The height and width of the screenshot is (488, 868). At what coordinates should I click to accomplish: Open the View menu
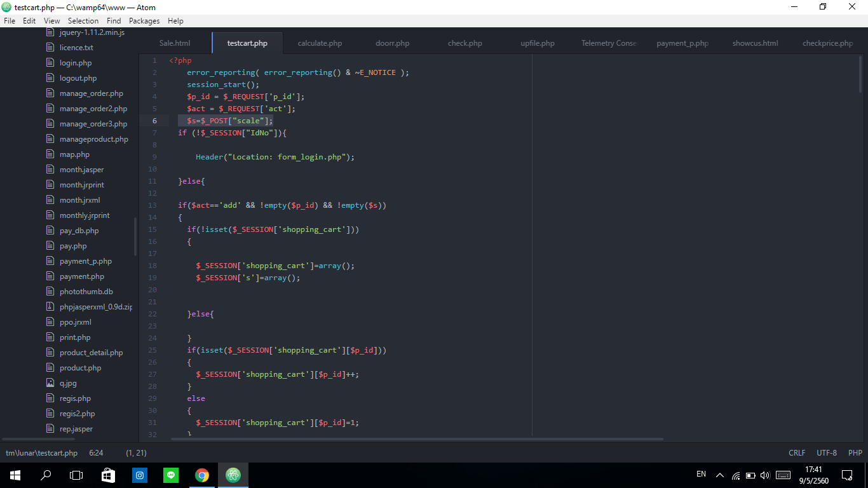52,21
